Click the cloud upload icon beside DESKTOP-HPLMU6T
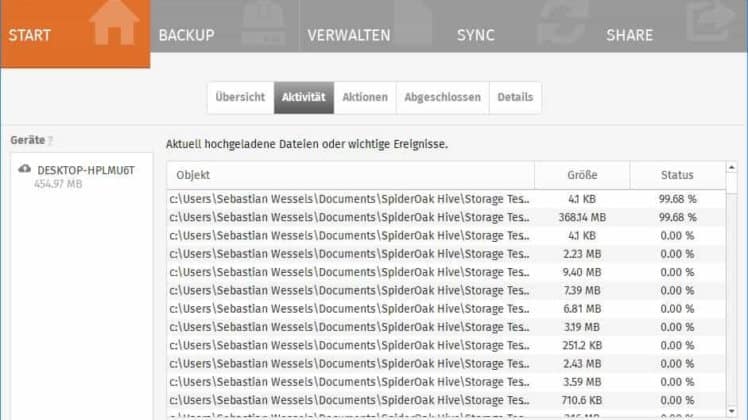The width and height of the screenshot is (748, 420). click(x=24, y=169)
